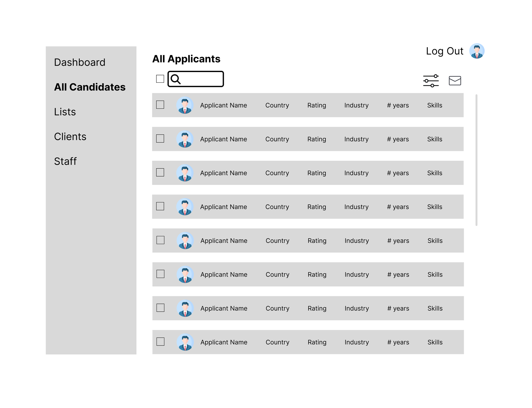Navigate to Staff in sidebar

pyautogui.click(x=65, y=161)
